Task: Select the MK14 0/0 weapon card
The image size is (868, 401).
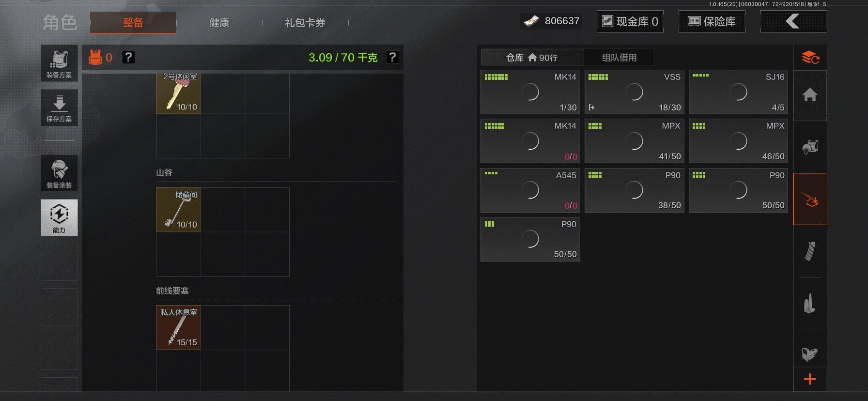Action: pos(530,141)
